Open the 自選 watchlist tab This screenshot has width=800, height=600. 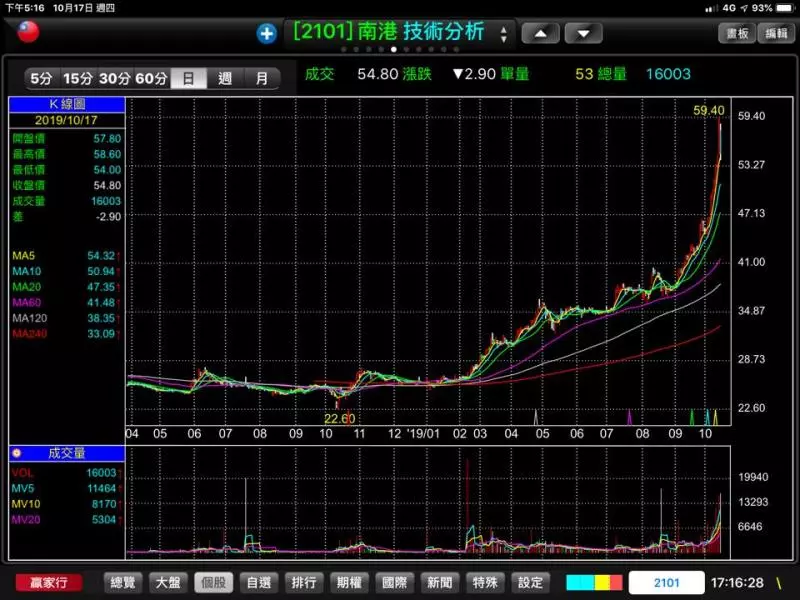[259, 582]
